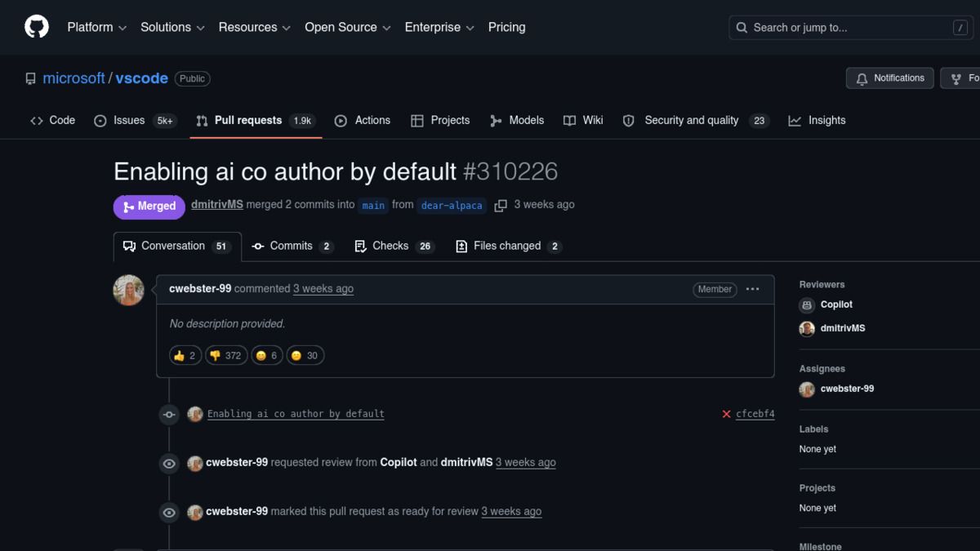Open commit 'Enabling ai co author by default'

[296, 414]
